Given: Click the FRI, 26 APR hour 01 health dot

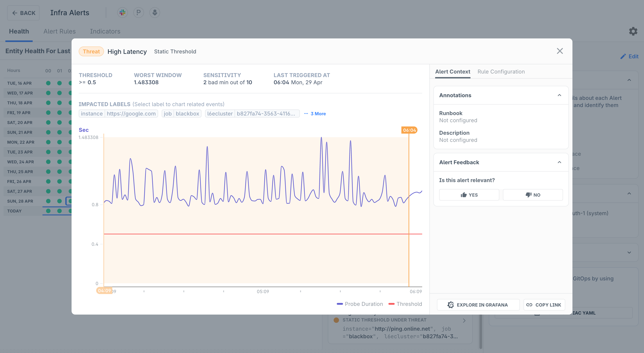Looking at the screenshot, I should click(59, 182).
